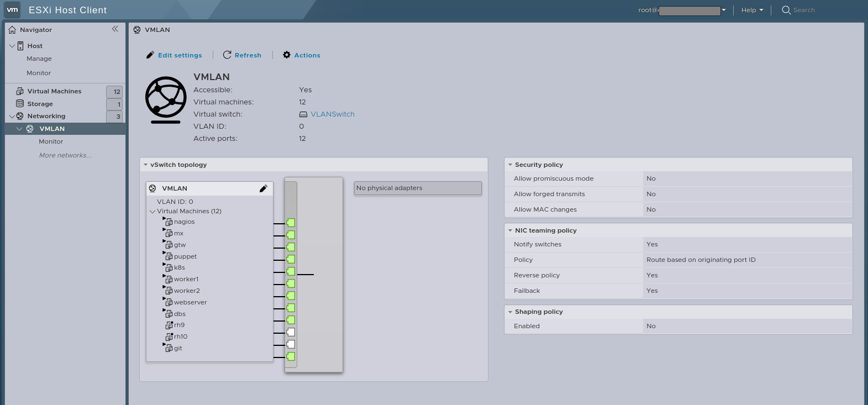Viewport: 868px width, 405px height.
Task: Click the Search magnifier icon
Action: point(786,10)
